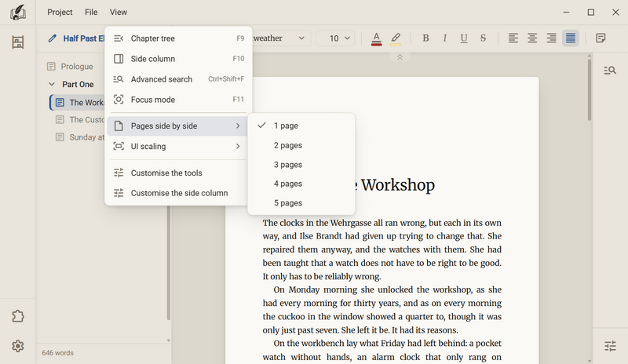Screen dimensions: 628x364
Task: Toggle underline formatting
Action: [464, 38]
